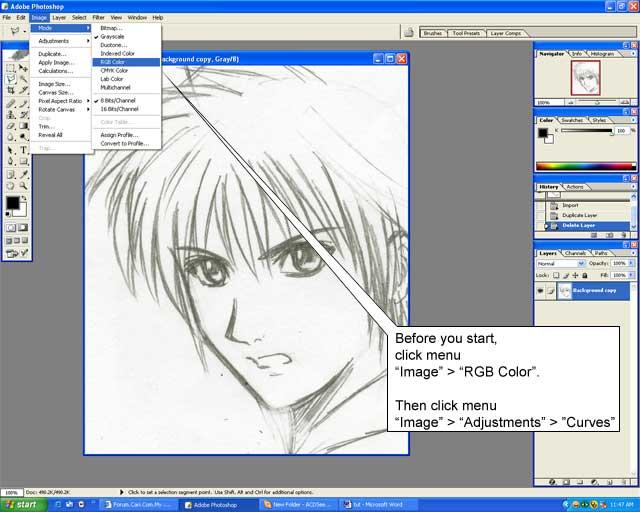Switch to Standard editing mode
Image resolution: width=640 pixels, height=512 pixels.
11,227
